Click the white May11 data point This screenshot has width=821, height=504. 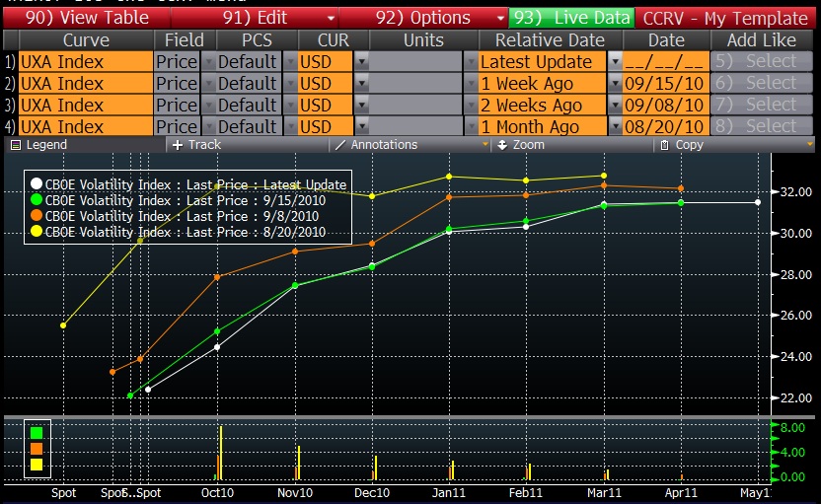coord(758,202)
